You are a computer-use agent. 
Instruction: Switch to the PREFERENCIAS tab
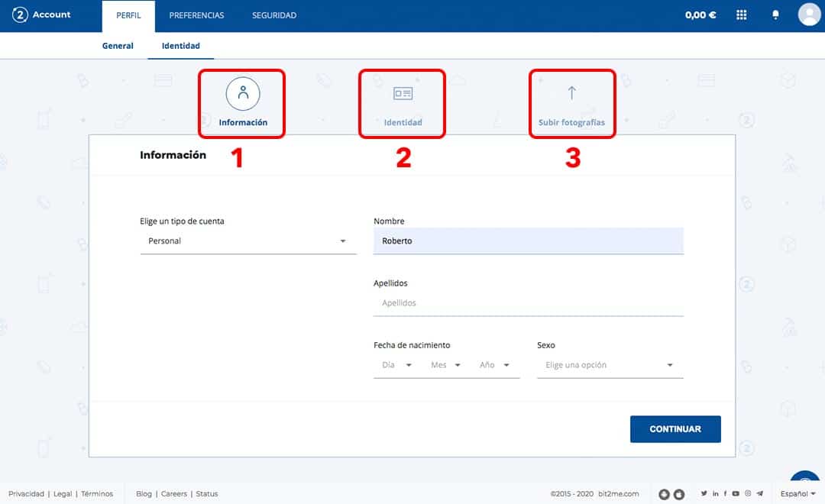(x=196, y=16)
